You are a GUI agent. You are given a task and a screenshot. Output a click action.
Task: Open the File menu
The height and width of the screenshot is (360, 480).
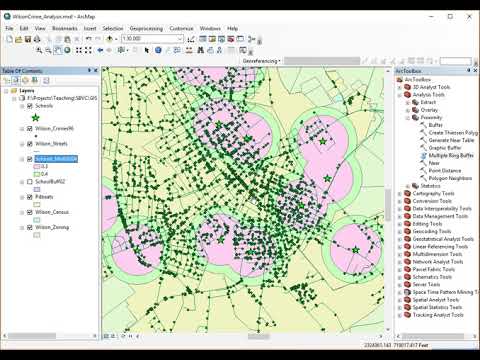9,28
